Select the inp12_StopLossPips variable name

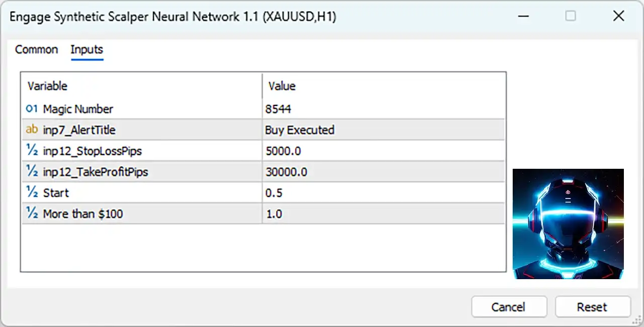point(93,151)
